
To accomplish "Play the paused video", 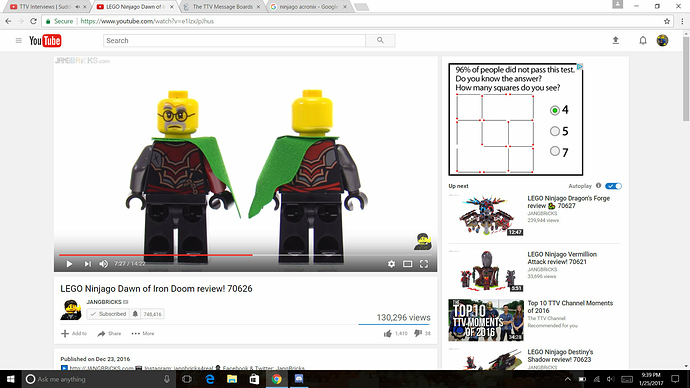I will (x=69, y=264).
